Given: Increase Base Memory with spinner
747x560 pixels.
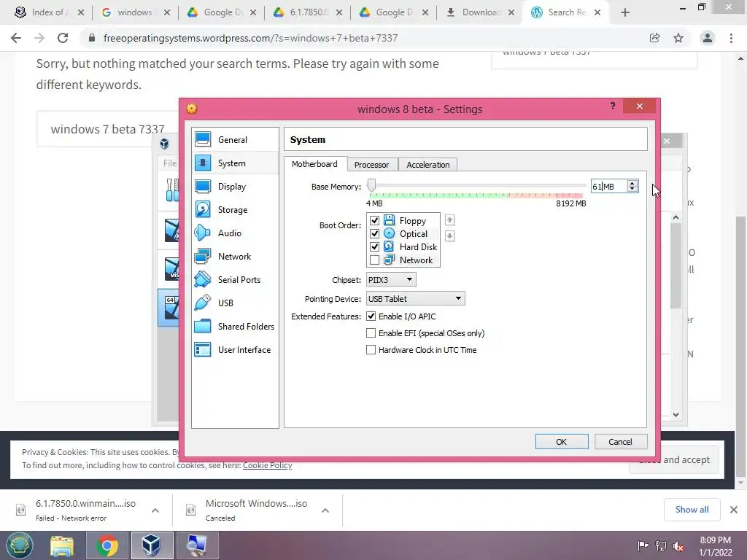Looking at the screenshot, I should click(632, 183).
